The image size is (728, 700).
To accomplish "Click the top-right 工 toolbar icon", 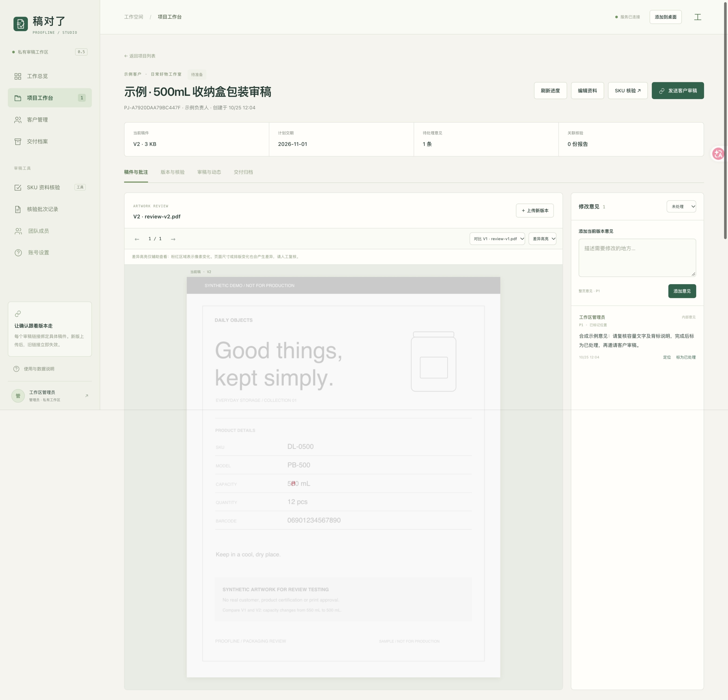I will coord(698,17).
